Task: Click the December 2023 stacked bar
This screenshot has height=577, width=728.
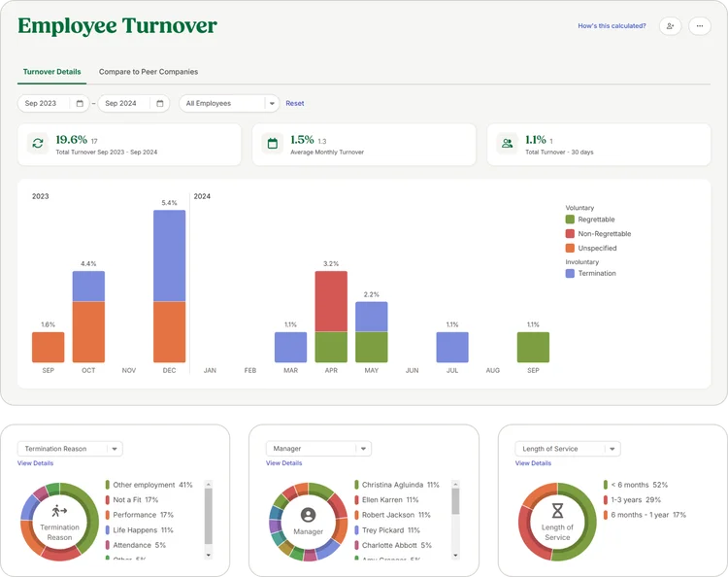Action: click(169, 287)
